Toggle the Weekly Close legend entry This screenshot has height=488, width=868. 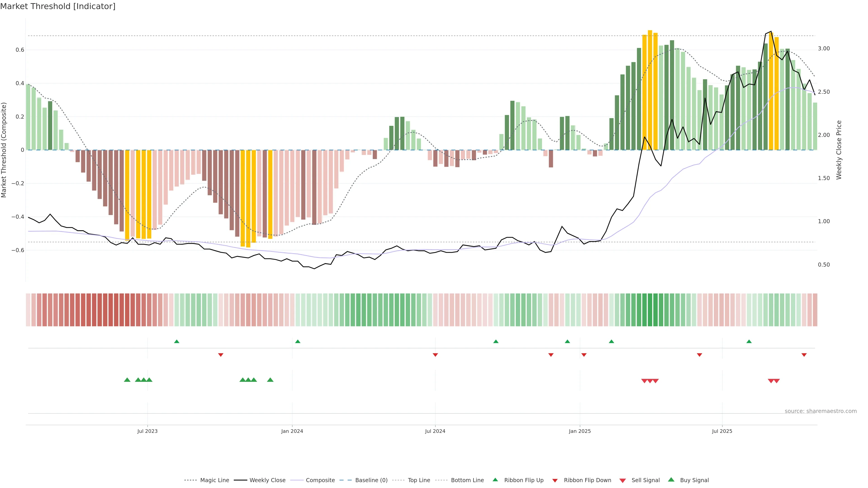pyautogui.click(x=267, y=480)
